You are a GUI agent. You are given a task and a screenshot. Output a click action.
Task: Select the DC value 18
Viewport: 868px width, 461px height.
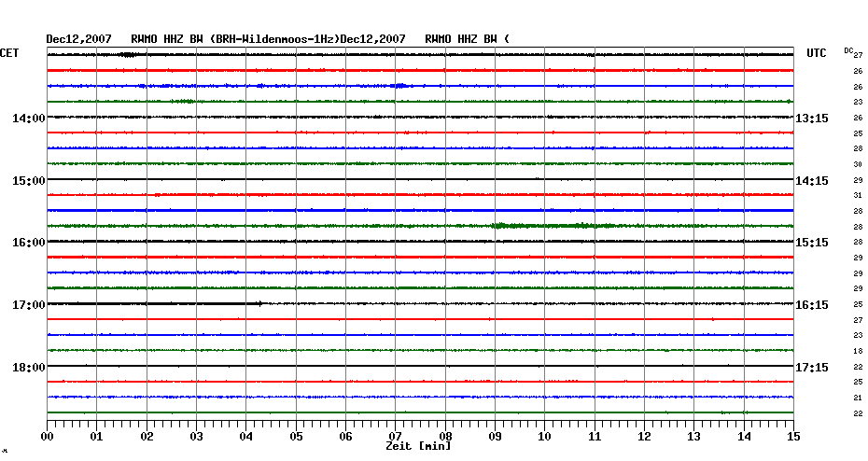coord(858,352)
